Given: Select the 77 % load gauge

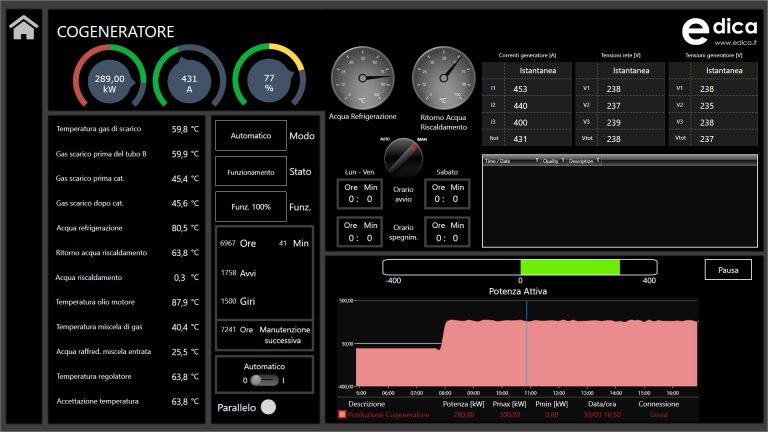Looking at the screenshot, I should point(269,75).
